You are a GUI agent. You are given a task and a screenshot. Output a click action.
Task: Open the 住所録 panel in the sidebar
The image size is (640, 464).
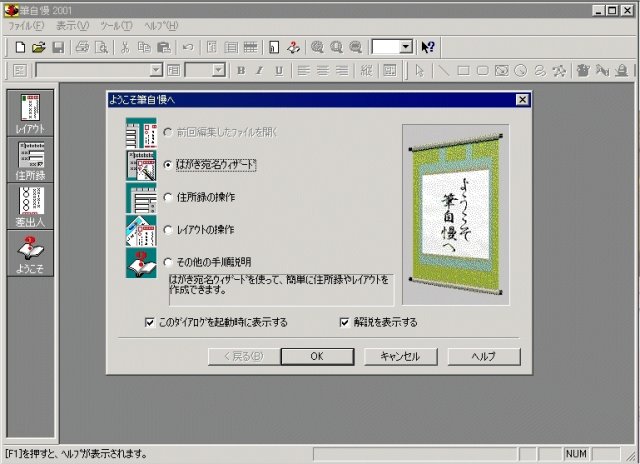pyautogui.click(x=30, y=160)
